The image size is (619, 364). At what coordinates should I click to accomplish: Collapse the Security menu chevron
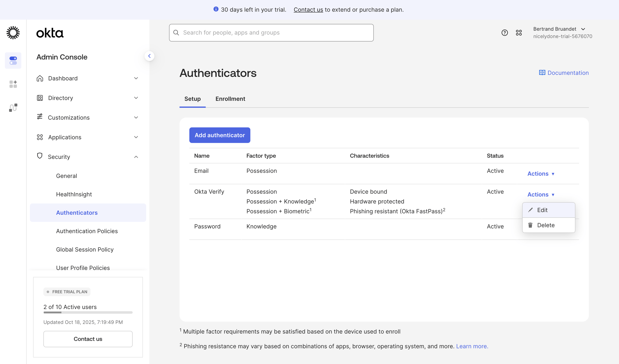tap(136, 157)
